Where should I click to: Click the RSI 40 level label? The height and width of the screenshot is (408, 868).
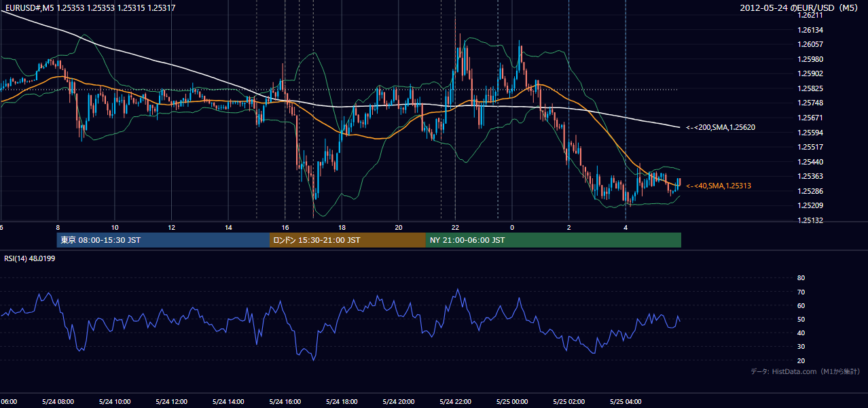point(801,333)
